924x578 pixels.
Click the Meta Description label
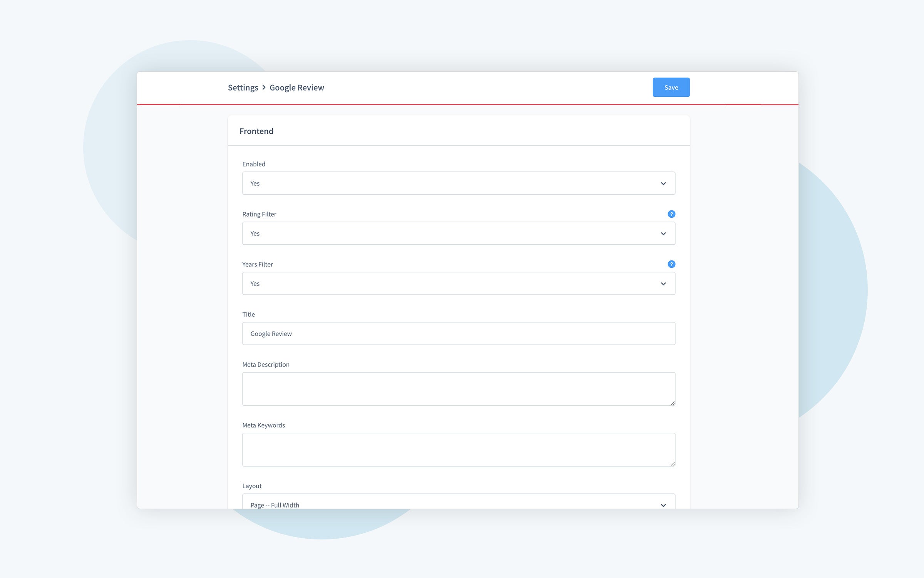click(266, 365)
